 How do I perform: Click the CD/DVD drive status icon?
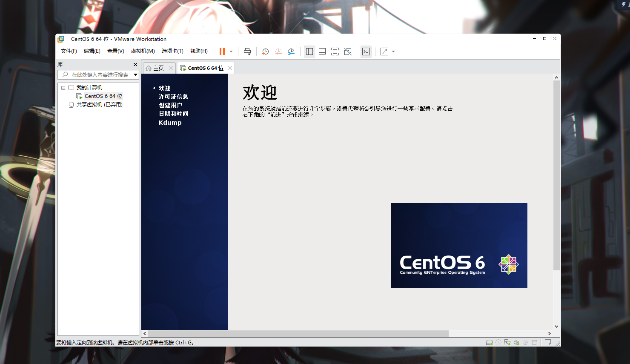point(498,342)
